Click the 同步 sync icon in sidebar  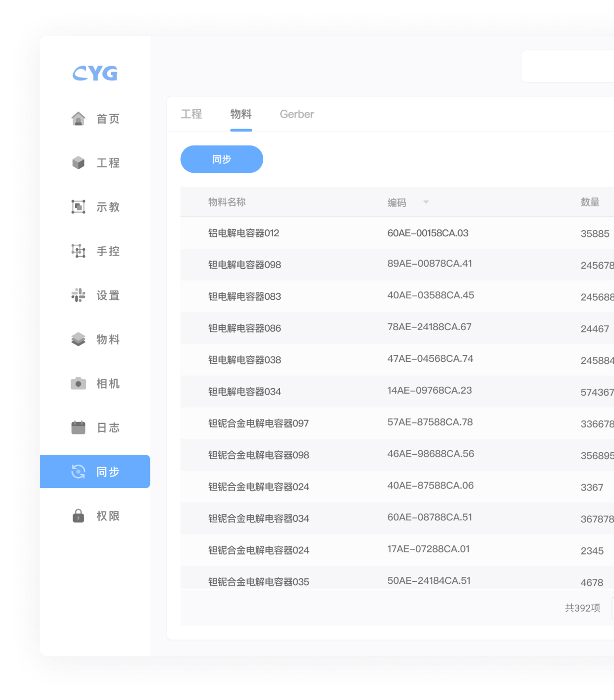(x=78, y=472)
